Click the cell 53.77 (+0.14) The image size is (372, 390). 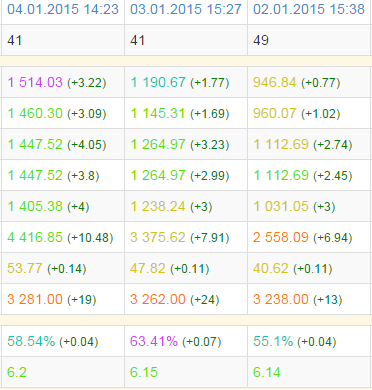[x=47, y=269]
